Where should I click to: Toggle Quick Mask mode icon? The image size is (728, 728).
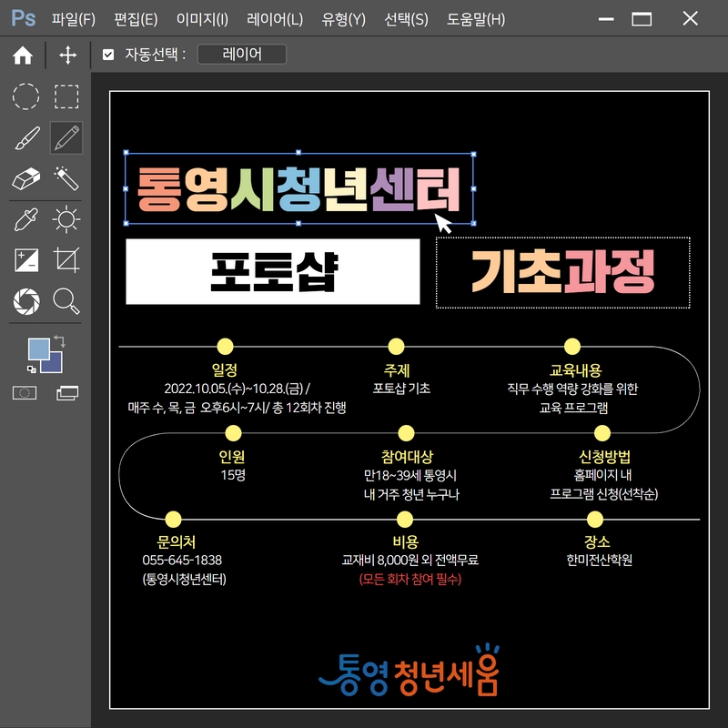(x=25, y=393)
